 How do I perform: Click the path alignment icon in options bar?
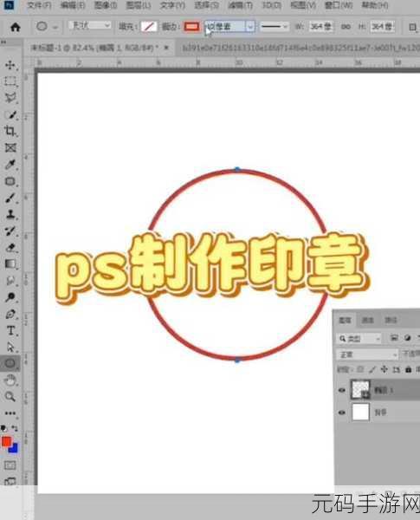[x=412, y=27]
